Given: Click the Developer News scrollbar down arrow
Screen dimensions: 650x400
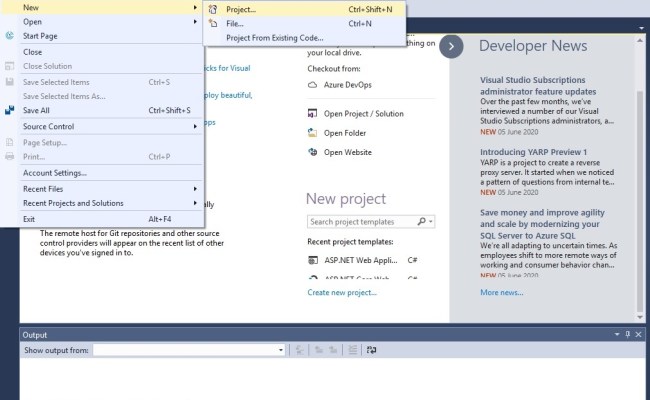Looking at the screenshot, I should 640,317.
